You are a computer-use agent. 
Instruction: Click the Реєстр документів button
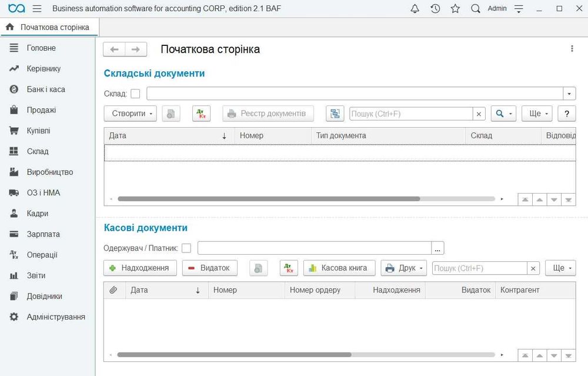pos(268,114)
